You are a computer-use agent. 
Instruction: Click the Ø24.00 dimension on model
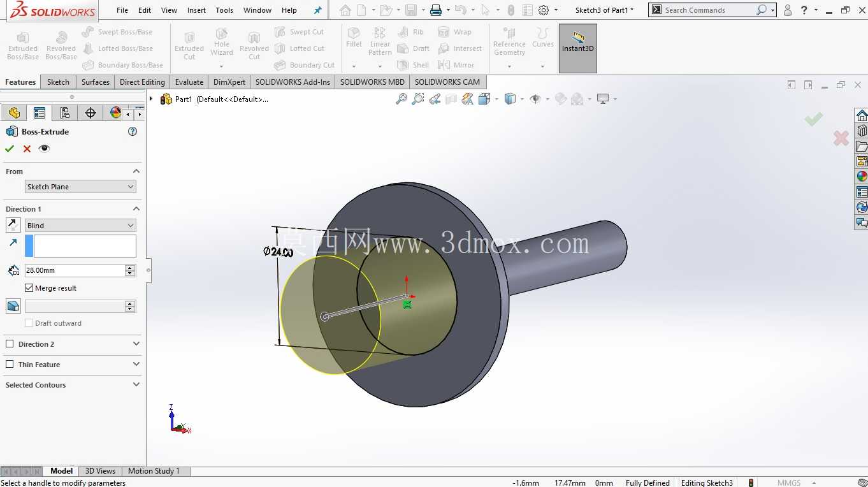278,252
